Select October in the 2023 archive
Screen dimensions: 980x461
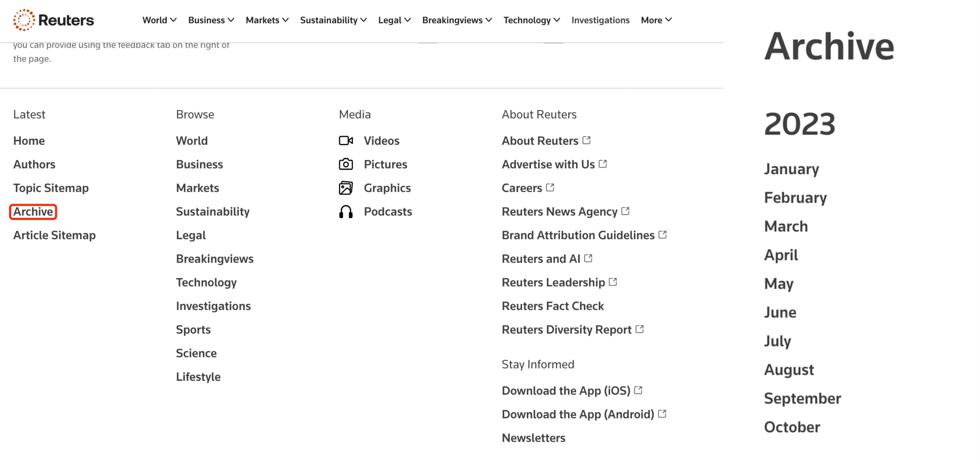click(x=792, y=427)
